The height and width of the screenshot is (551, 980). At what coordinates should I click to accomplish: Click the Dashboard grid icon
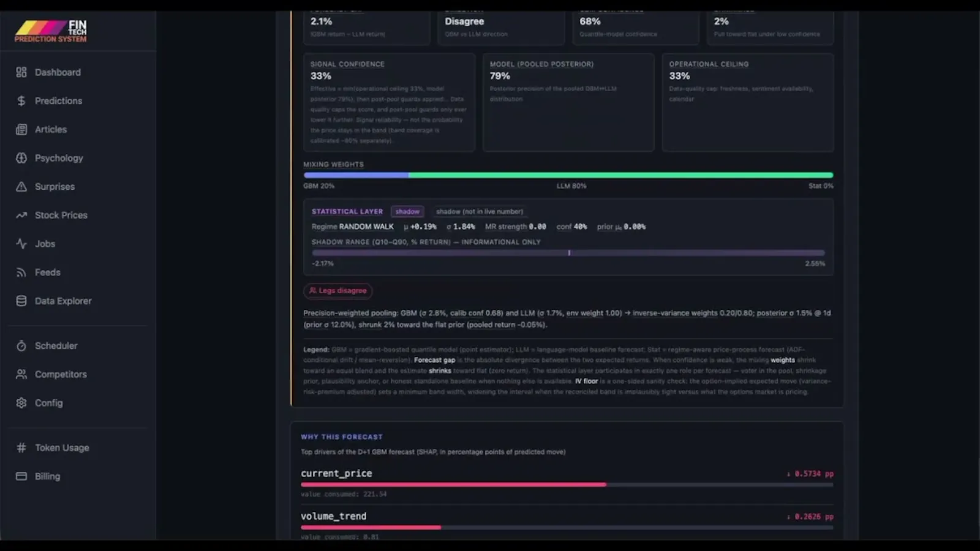point(21,72)
